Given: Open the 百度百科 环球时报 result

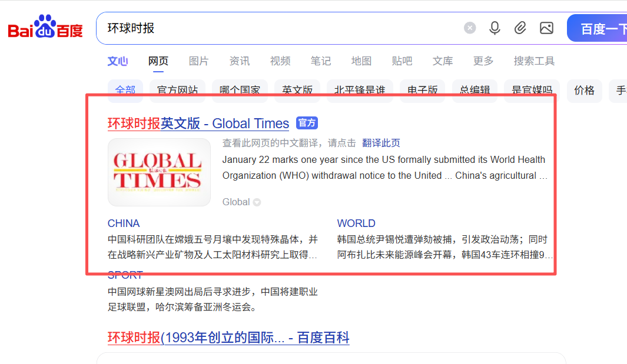Looking at the screenshot, I should 228,338.
